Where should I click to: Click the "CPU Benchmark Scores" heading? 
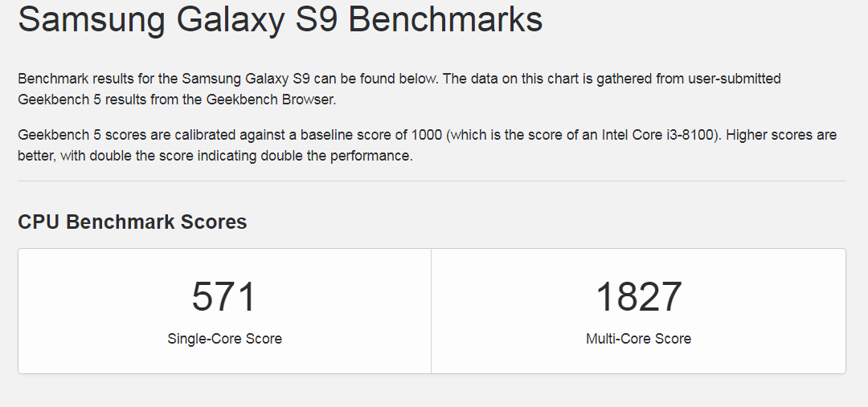point(132,222)
